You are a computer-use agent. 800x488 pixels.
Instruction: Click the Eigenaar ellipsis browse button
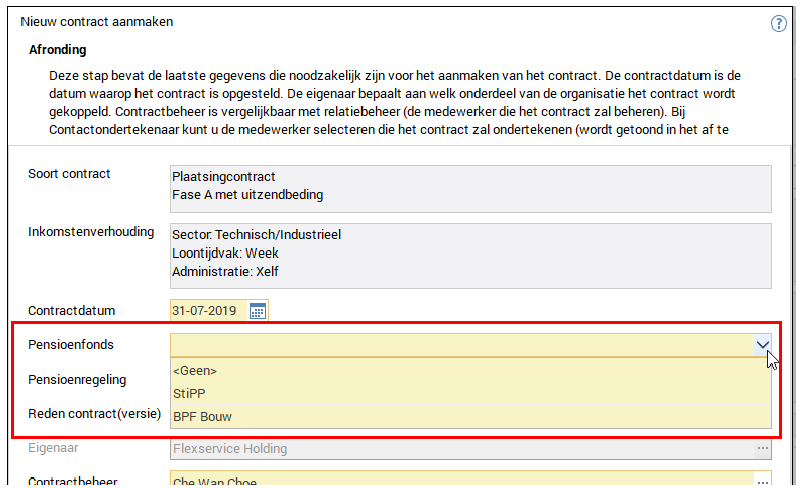(x=763, y=449)
